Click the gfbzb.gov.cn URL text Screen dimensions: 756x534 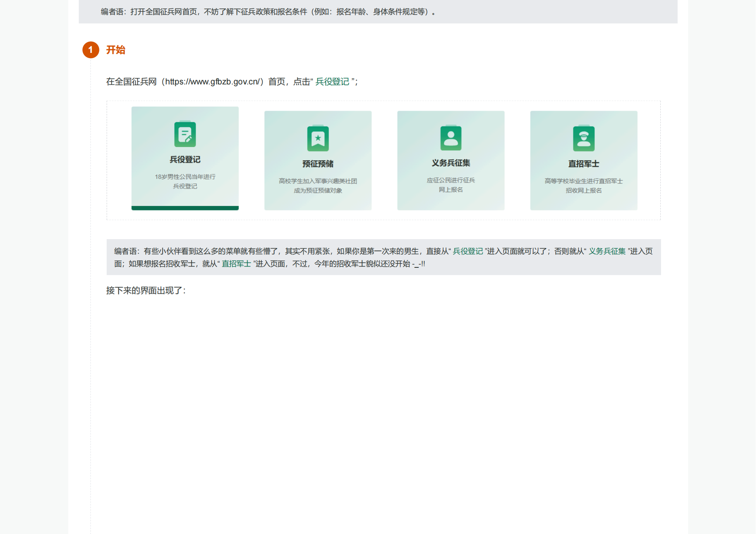pyautogui.click(x=213, y=82)
